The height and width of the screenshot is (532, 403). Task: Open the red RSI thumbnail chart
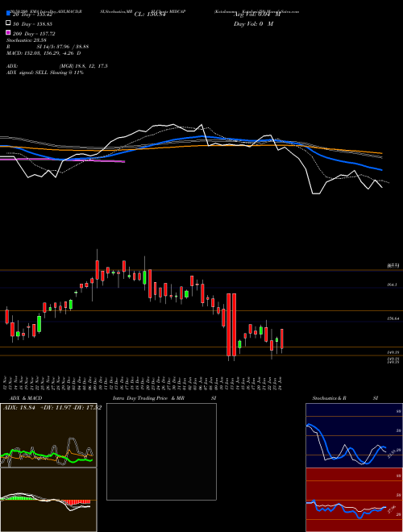[354, 500]
